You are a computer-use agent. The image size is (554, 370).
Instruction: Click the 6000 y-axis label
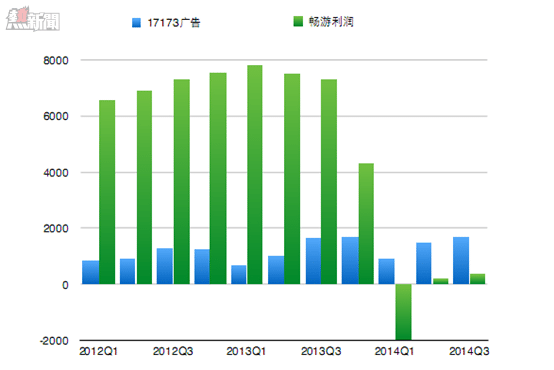pos(56,116)
